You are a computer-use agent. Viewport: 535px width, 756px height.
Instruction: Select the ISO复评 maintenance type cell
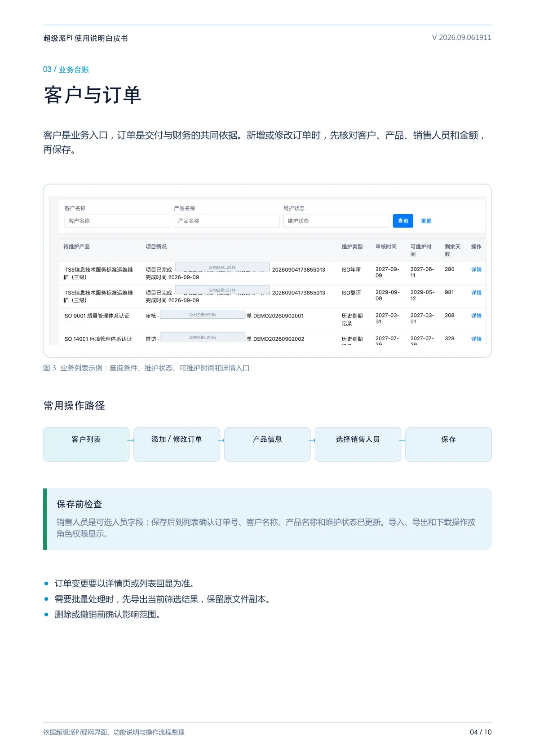pos(351,293)
